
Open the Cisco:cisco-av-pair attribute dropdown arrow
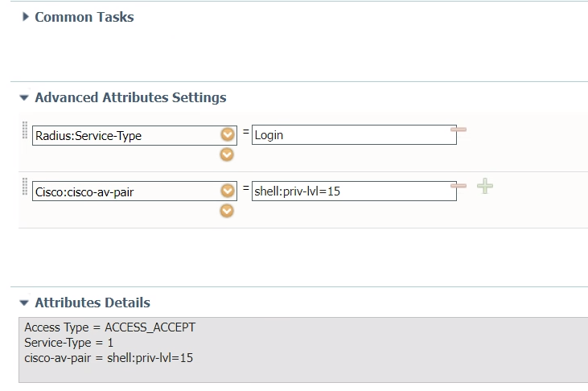227,191
